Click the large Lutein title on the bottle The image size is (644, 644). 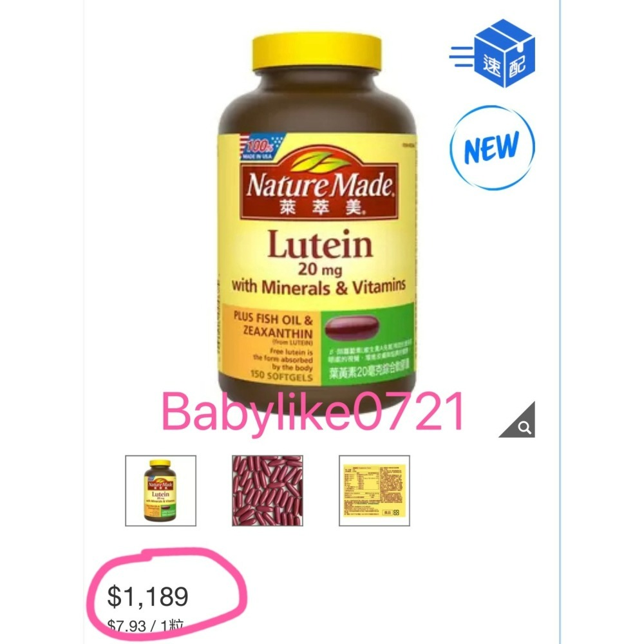click(x=320, y=245)
